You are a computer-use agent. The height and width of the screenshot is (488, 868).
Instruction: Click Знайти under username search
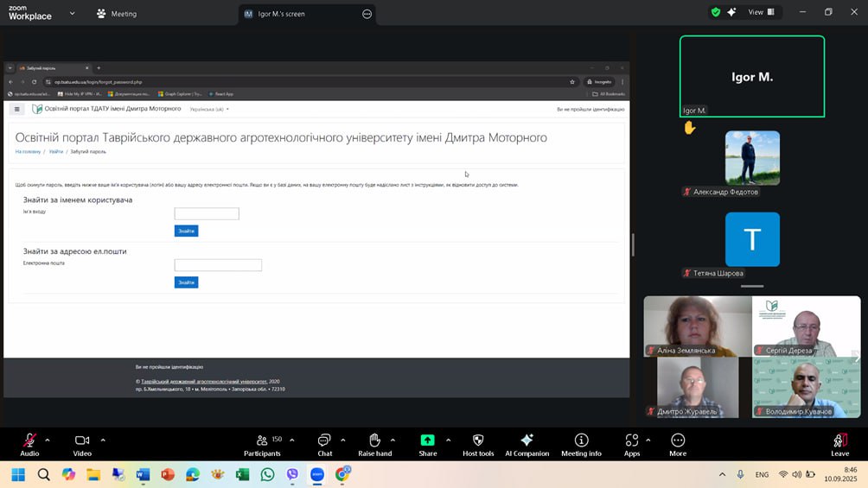point(186,231)
